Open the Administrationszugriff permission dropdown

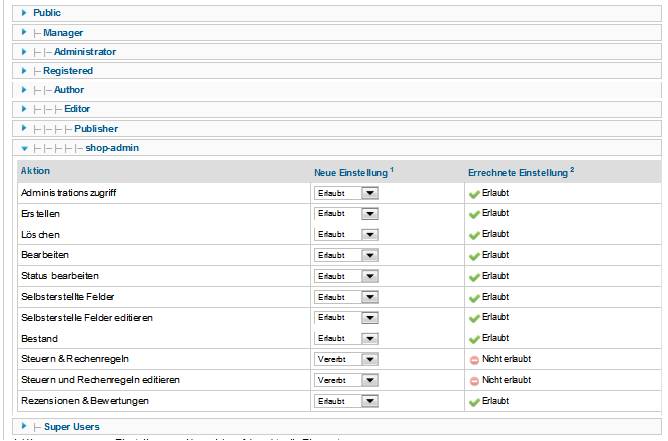coord(346,192)
